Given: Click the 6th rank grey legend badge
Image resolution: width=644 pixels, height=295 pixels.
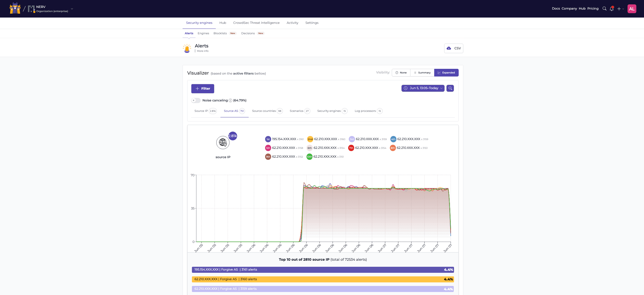Looking at the screenshot, I should 310,148.
